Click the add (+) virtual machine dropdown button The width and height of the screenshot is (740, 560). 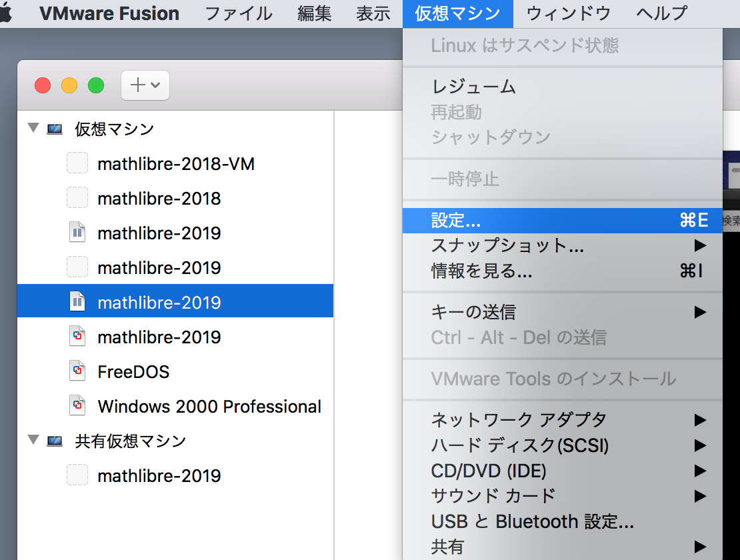[145, 85]
